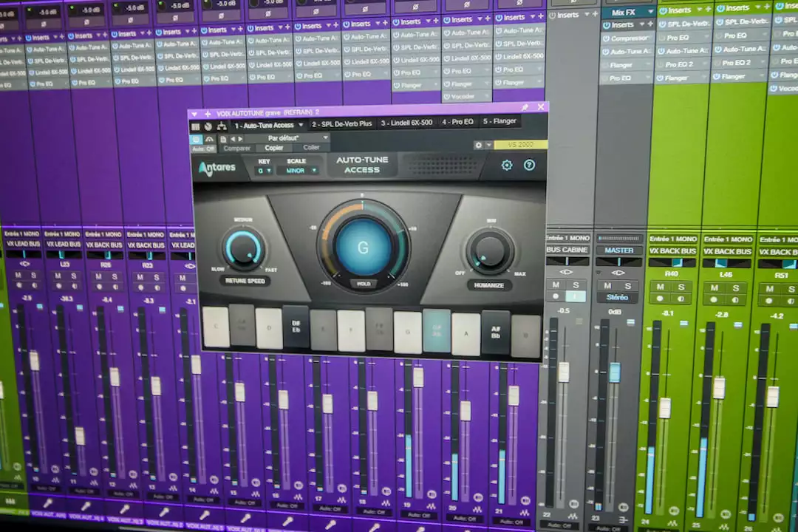This screenshot has height=532, width=798.
Task: Click the Retune Speed knob
Action: tap(243, 250)
